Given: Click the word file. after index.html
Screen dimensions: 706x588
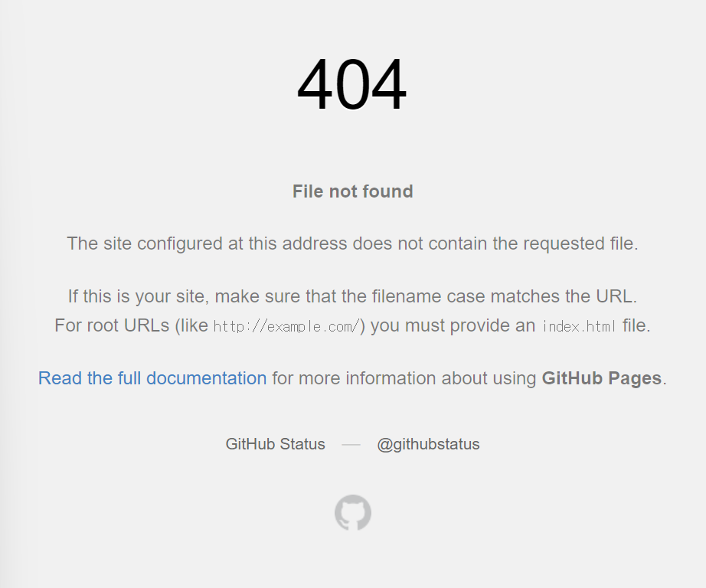Looking at the screenshot, I should click(x=636, y=325).
